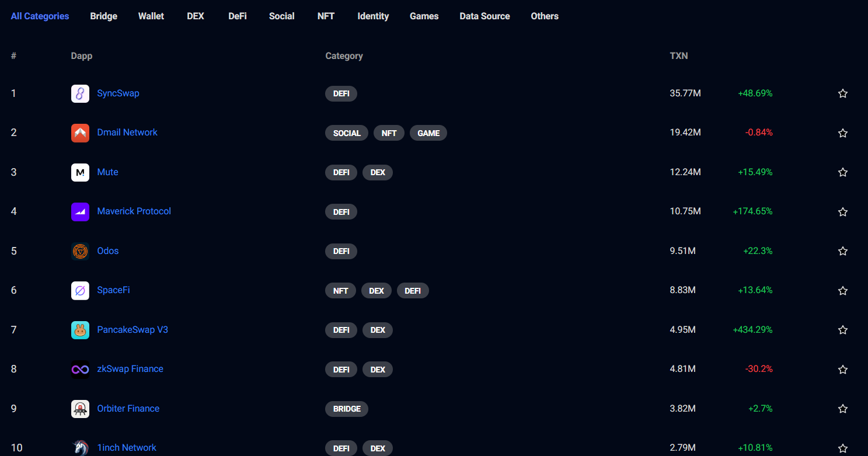Viewport: 868px width, 456px height.
Task: Switch to the Wallet tab
Action: [151, 16]
